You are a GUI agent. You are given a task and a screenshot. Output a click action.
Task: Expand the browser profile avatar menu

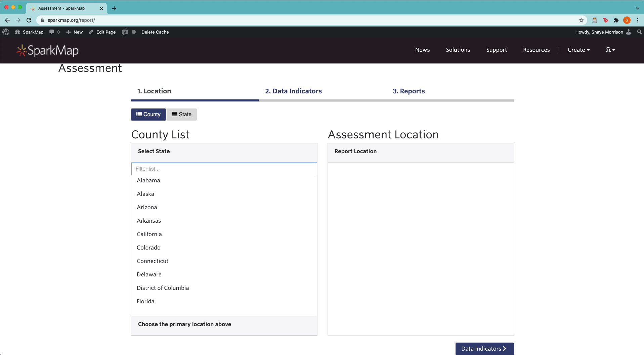pos(627,20)
